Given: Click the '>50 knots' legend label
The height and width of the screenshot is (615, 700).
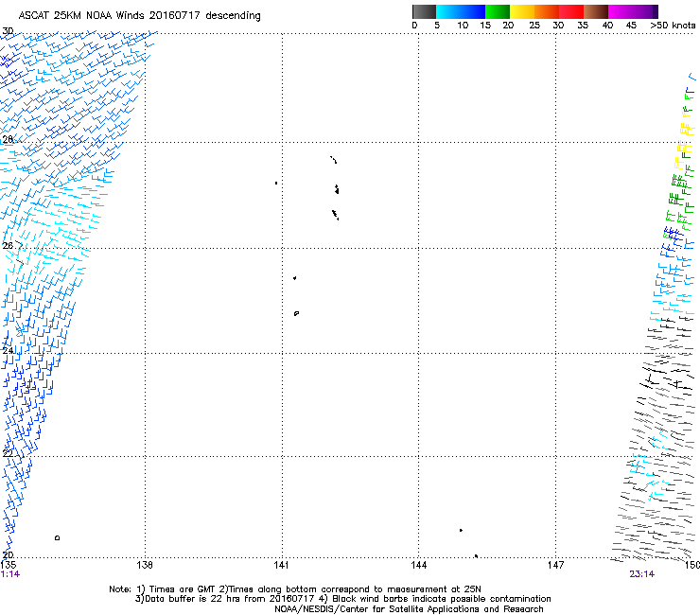Looking at the screenshot, I should pyautogui.click(x=673, y=26).
